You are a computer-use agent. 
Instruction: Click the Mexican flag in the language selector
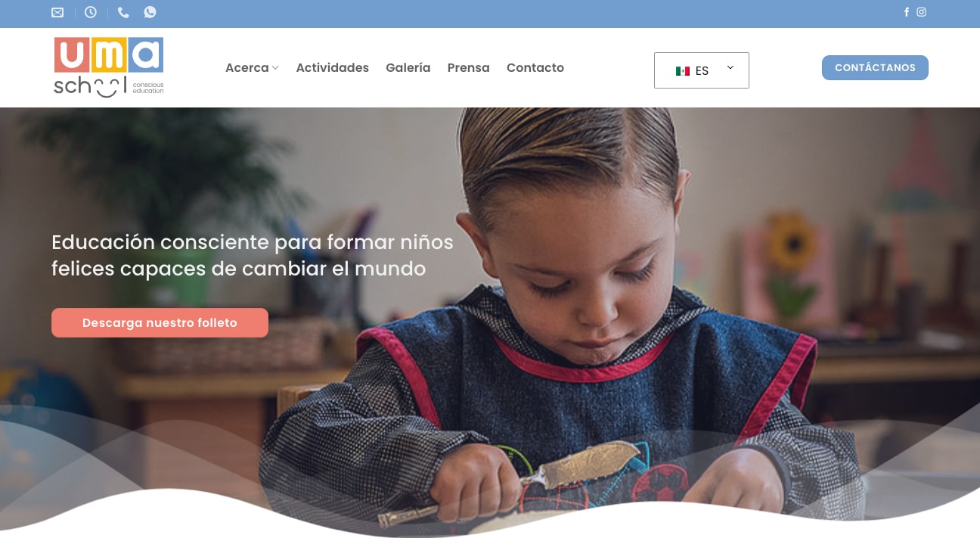point(683,71)
